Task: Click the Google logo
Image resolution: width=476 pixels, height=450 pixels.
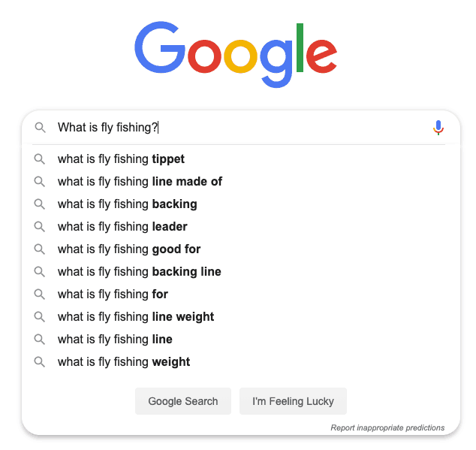Action: (x=236, y=54)
